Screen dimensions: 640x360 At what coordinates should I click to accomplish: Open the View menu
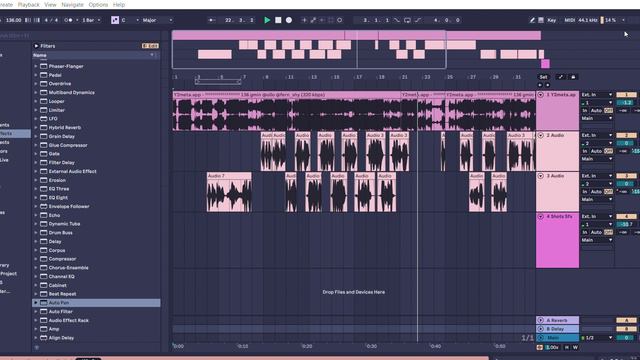50,5
